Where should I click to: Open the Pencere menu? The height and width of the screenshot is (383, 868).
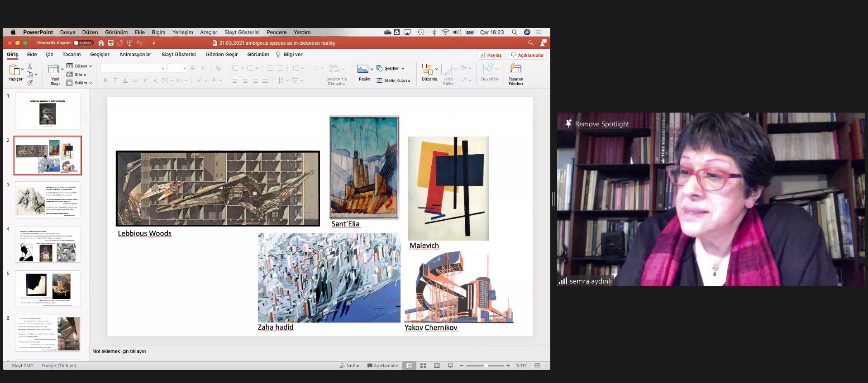[277, 32]
